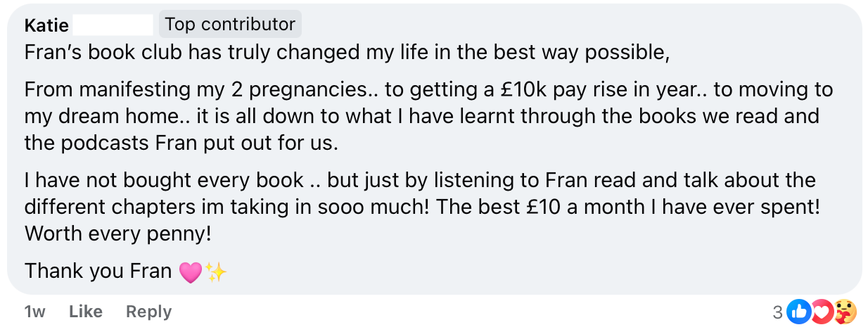
Task: Click the "Worth every penny!" line
Action: click(117, 234)
